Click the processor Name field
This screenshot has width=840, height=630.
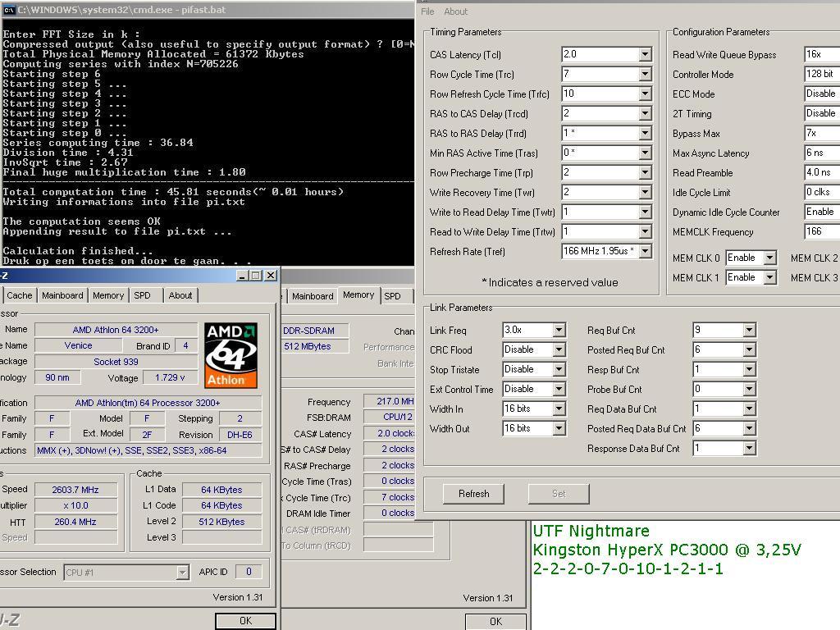click(116, 330)
